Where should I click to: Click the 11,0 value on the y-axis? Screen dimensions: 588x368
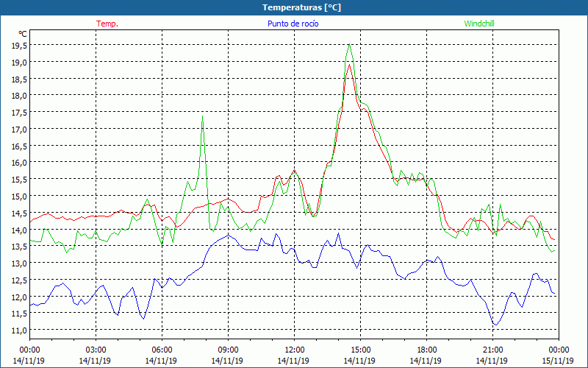click(x=20, y=330)
